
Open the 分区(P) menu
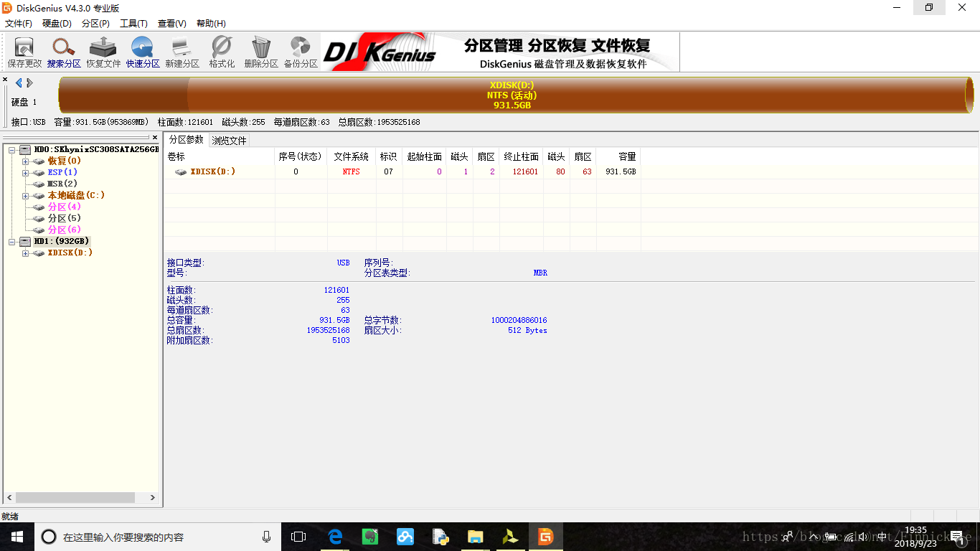[x=95, y=24]
